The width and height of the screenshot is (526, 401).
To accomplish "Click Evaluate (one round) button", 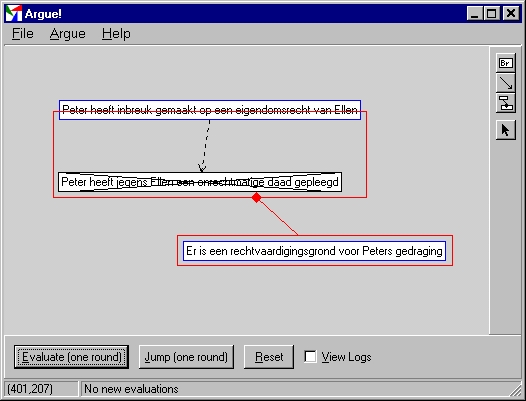I will pyautogui.click(x=71, y=357).
